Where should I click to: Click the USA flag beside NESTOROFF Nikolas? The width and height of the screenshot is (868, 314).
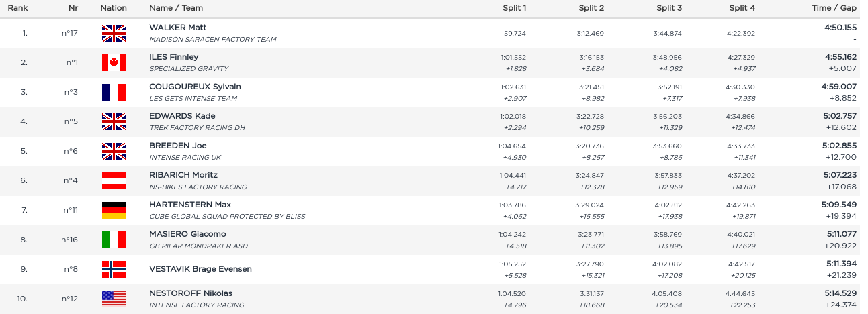coord(114,299)
